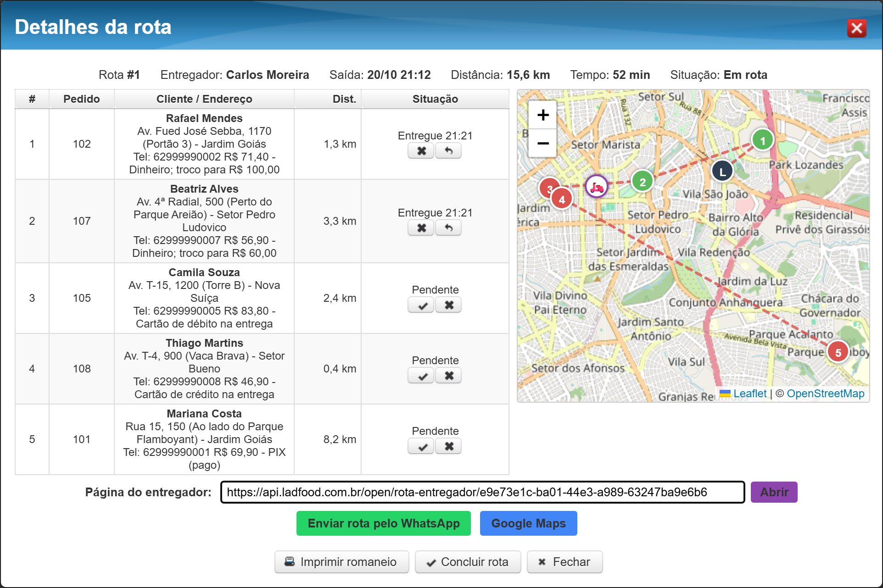
Task: Click the Thiago Martins client name
Action: pyautogui.click(x=204, y=343)
